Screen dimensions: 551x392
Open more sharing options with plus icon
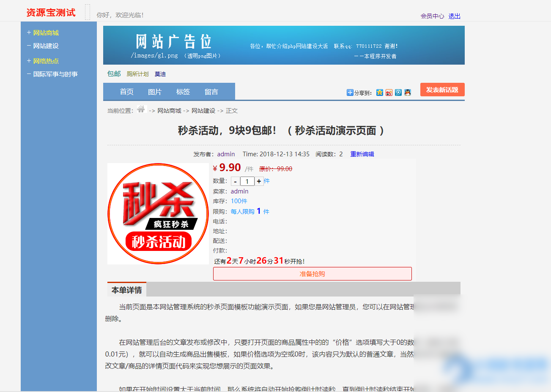tap(350, 92)
